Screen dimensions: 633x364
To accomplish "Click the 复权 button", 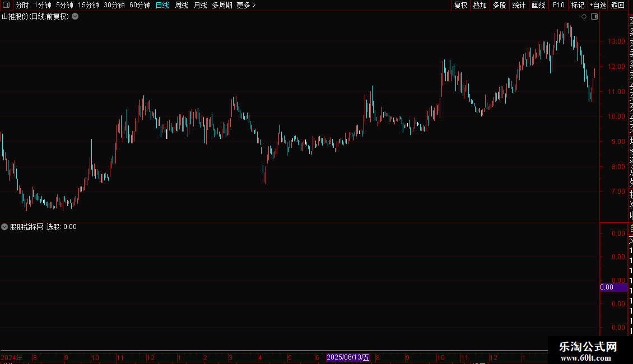I will tap(460, 5).
